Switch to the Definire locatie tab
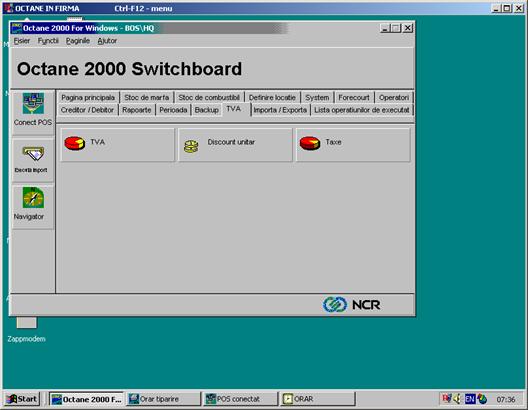 [x=272, y=97]
